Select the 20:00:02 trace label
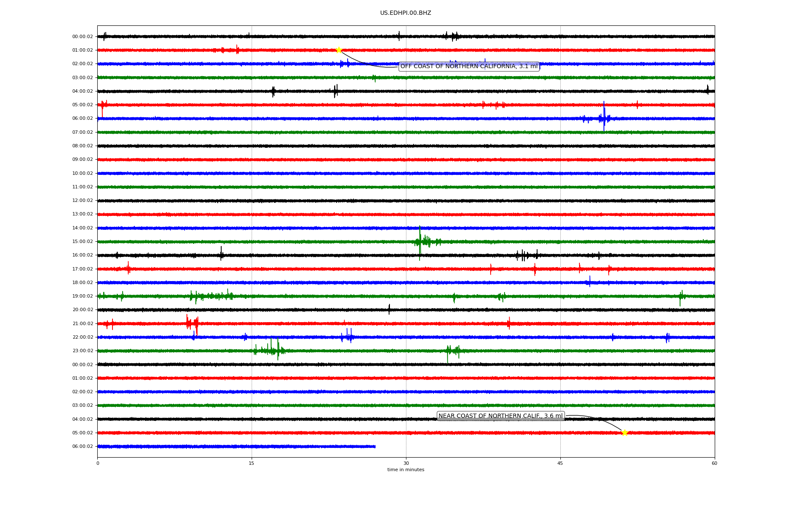This screenshot has height=508, width=812. pos(82,310)
